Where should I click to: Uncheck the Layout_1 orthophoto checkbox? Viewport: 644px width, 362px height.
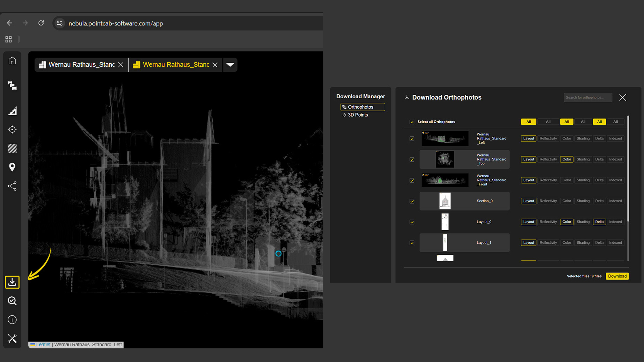pos(412,243)
